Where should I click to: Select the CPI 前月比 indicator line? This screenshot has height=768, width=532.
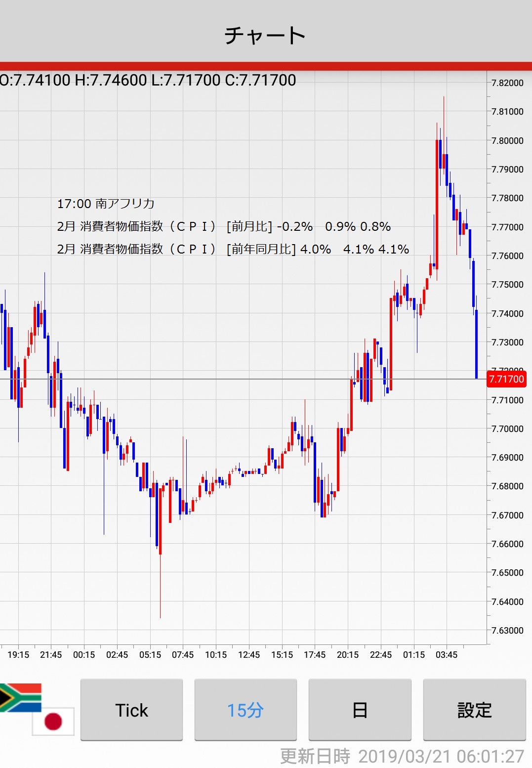224,226
